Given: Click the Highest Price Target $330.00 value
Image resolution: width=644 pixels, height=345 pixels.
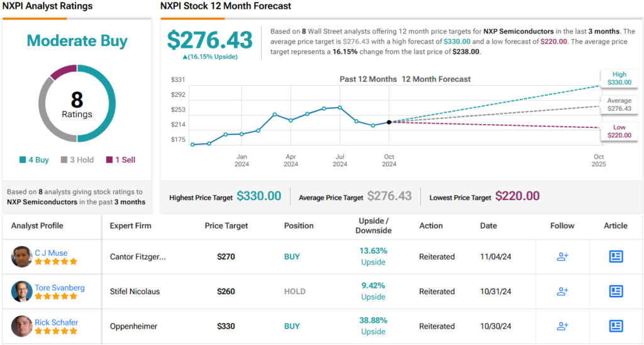Looking at the screenshot, I should (259, 196).
